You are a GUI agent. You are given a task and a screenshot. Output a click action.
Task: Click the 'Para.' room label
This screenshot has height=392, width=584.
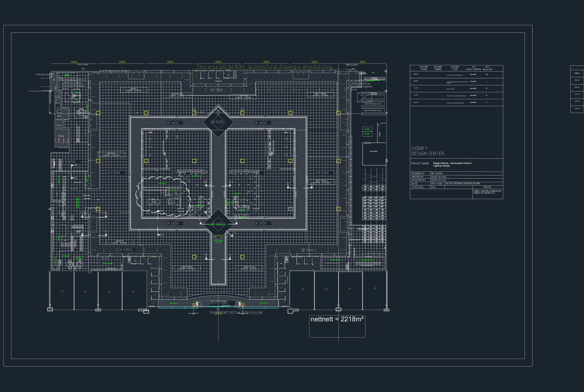(x=59, y=125)
